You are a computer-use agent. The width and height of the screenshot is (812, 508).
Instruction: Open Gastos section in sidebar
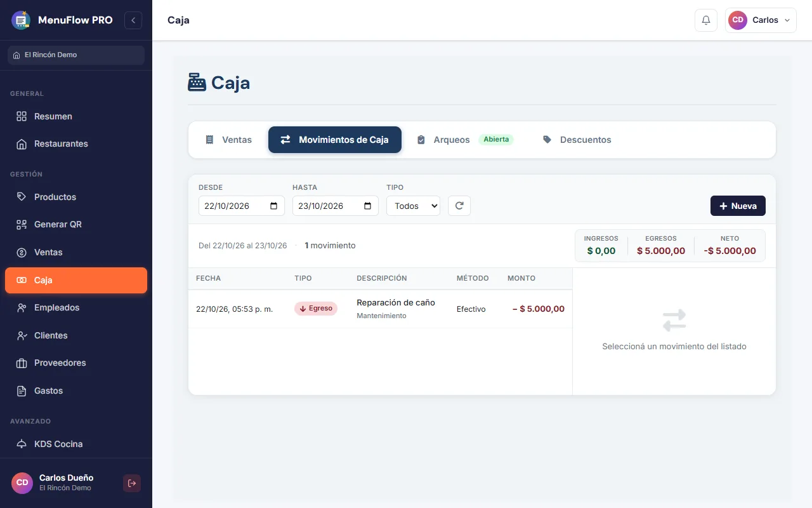[x=76, y=391]
